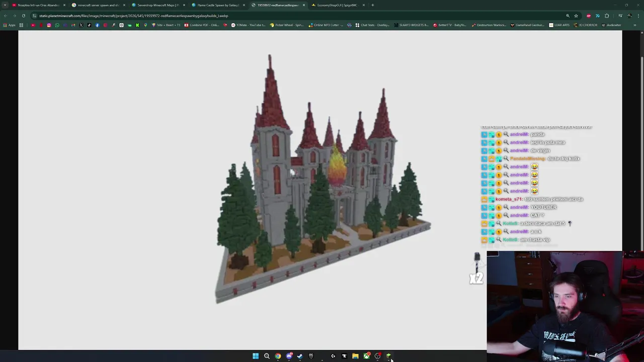This screenshot has height=362, width=644.
Task: Open Google Chrome from taskbar
Action: click(278, 356)
